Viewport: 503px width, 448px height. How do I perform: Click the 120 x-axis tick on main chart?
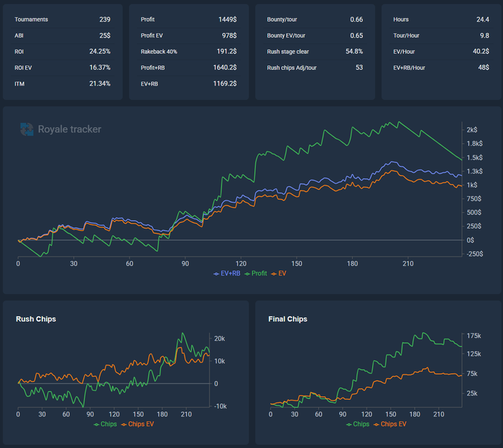[241, 264]
